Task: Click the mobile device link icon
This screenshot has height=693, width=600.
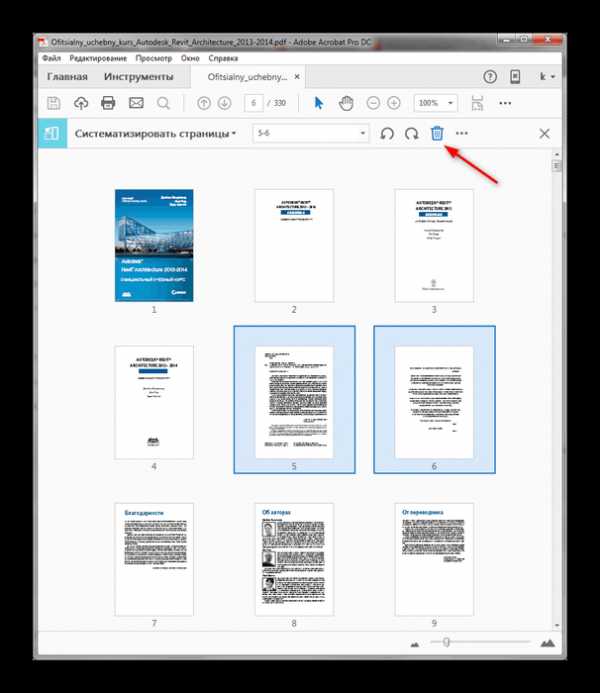Action: (515, 76)
